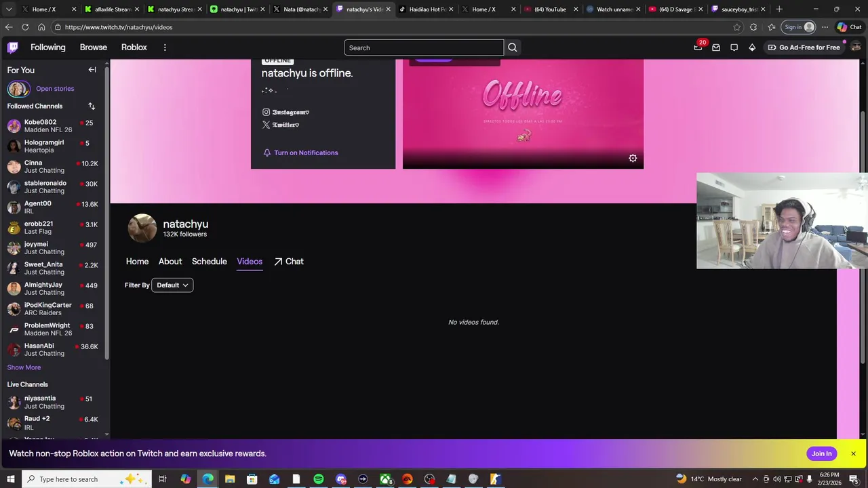Open the Filter By Default dropdown
868x488 pixels.
point(172,285)
